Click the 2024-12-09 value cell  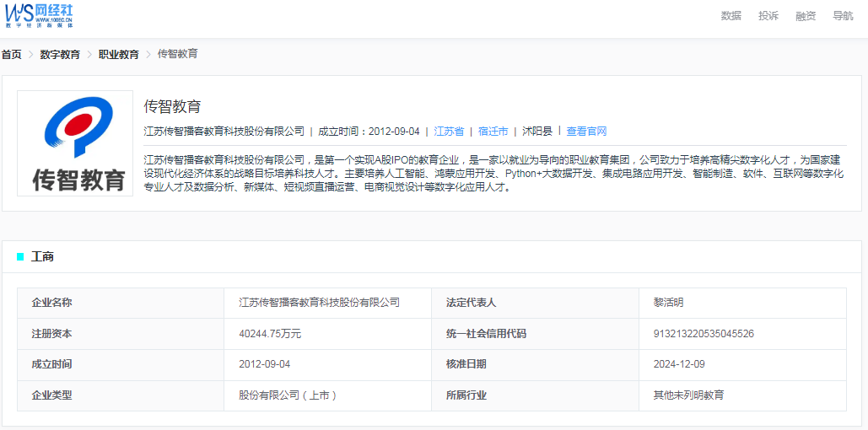[743, 365]
